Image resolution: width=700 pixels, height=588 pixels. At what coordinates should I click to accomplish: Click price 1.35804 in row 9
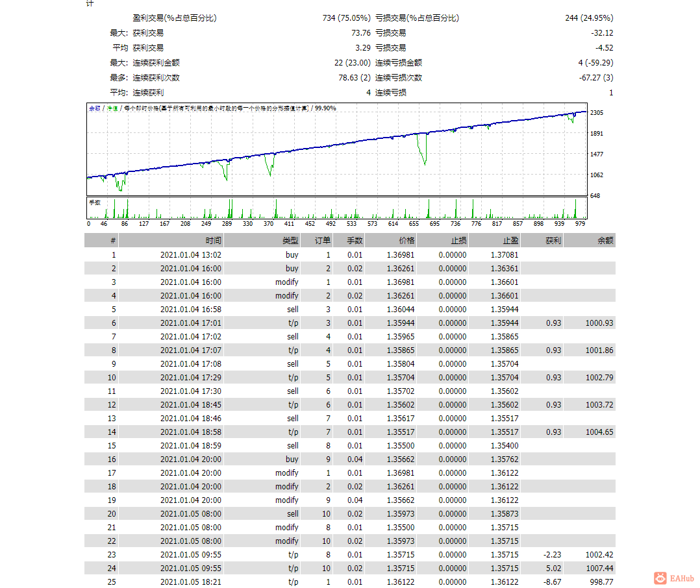401,363
